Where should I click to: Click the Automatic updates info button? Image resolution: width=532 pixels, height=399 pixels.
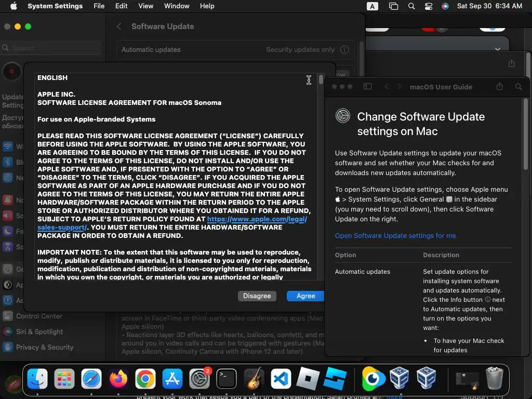coord(344,50)
